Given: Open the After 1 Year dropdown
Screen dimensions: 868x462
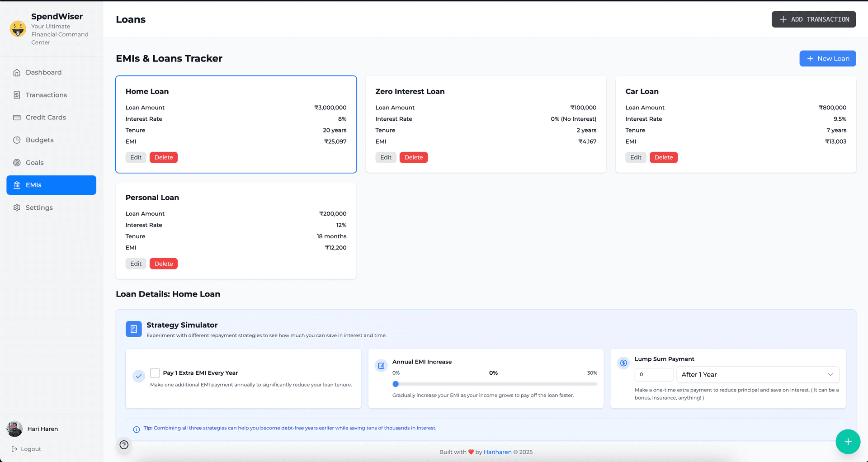Looking at the screenshot, I should pyautogui.click(x=758, y=375).
